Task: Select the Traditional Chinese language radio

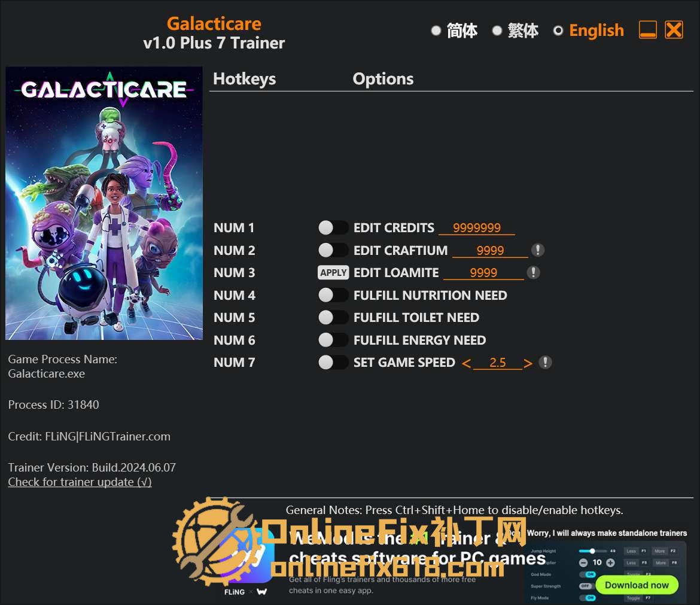Action: pyautogui.click(x=497, y=31)
